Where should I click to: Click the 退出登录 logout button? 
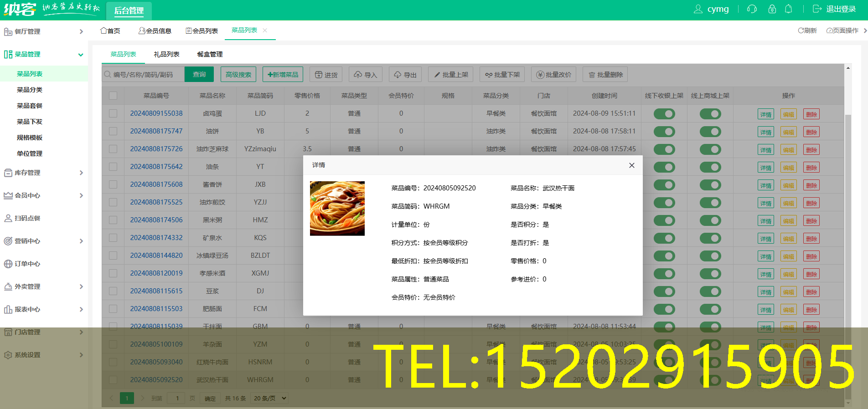point(834,9)
